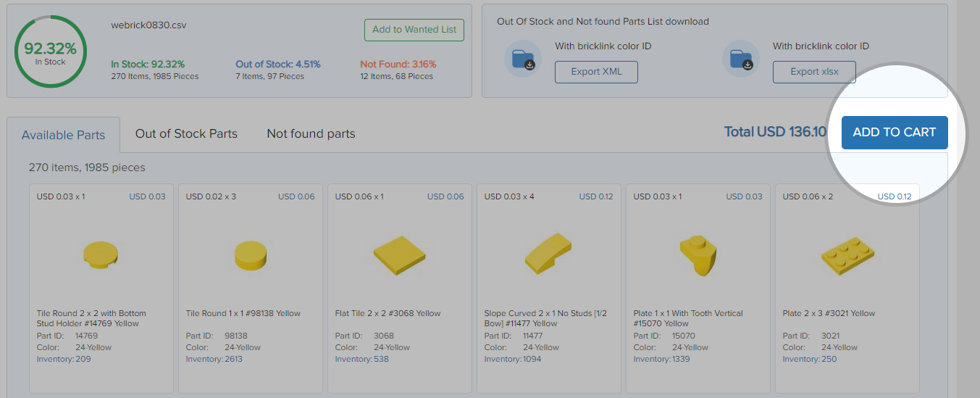Click the Export XML button

[597, 72]
